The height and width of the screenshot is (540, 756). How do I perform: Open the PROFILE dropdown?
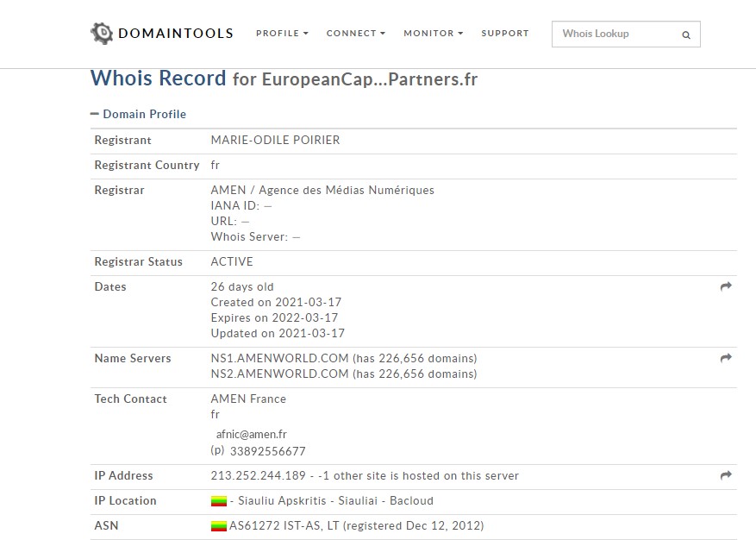coord(281,33)
